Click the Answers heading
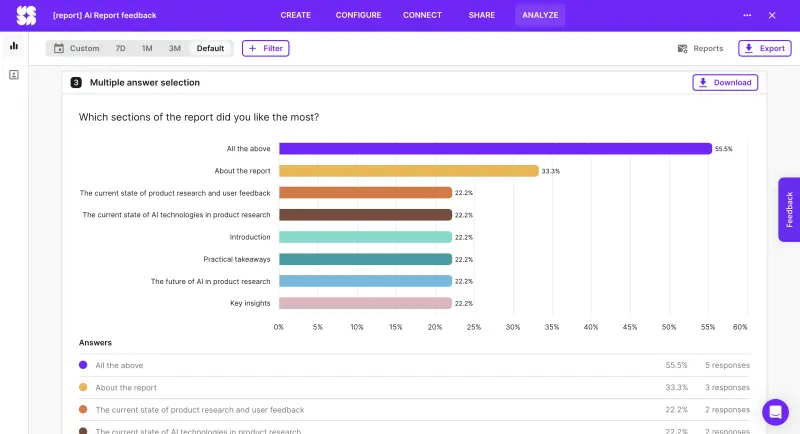800x434 pixels. 95,343
